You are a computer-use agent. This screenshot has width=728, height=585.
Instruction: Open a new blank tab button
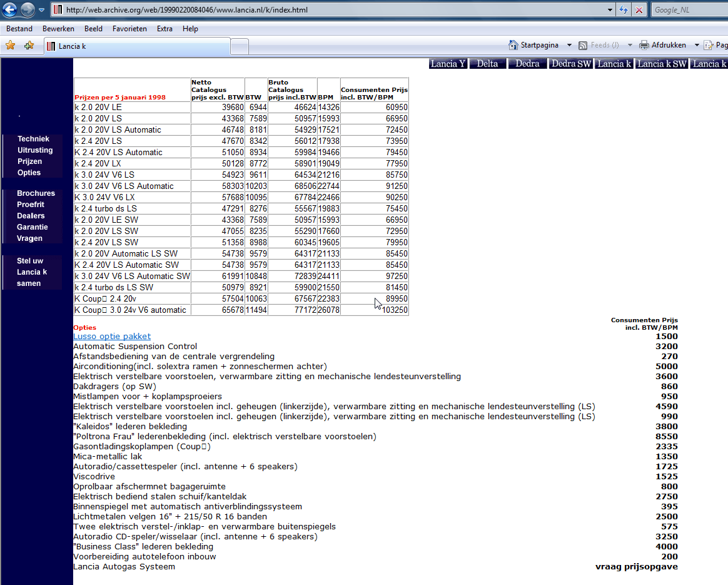[x=240, y=46]
